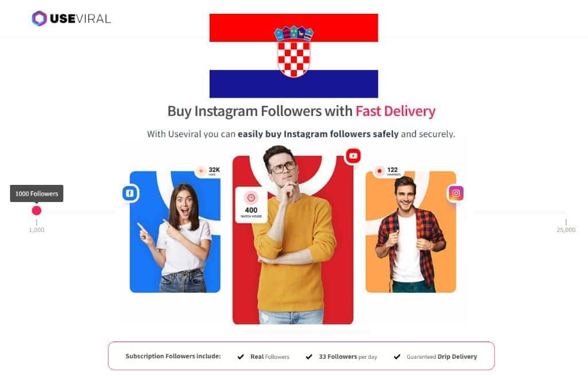Click the pink Fast Delivery heading text
Screen dimensions: 588x376
pyautogui.click(x=395, y=111)
